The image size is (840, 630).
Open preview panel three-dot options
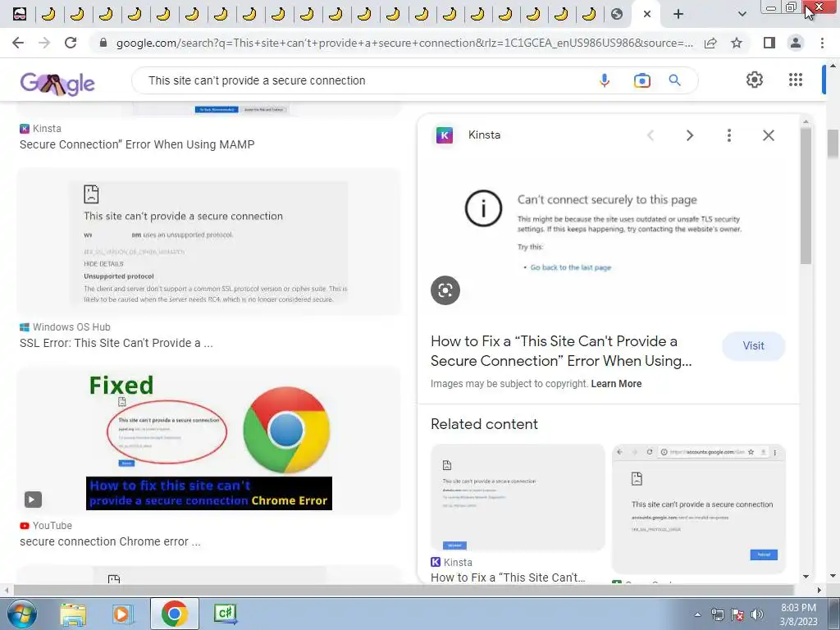(x=729, y=135)
